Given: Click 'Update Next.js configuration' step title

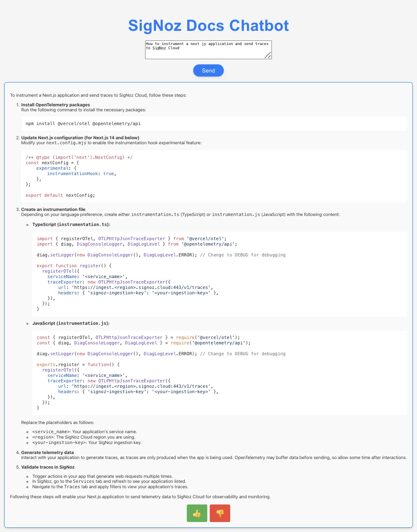Looking at the screenshot, I should (x=80, y=138).
